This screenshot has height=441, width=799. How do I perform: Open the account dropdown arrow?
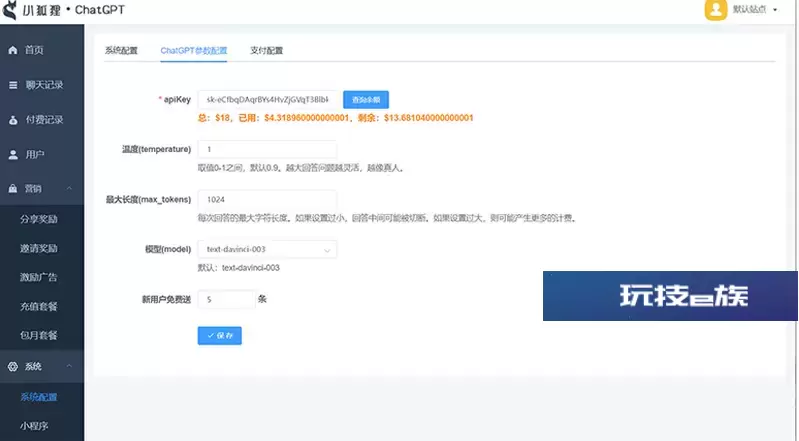pyautogui.click(x=775, y=10)
